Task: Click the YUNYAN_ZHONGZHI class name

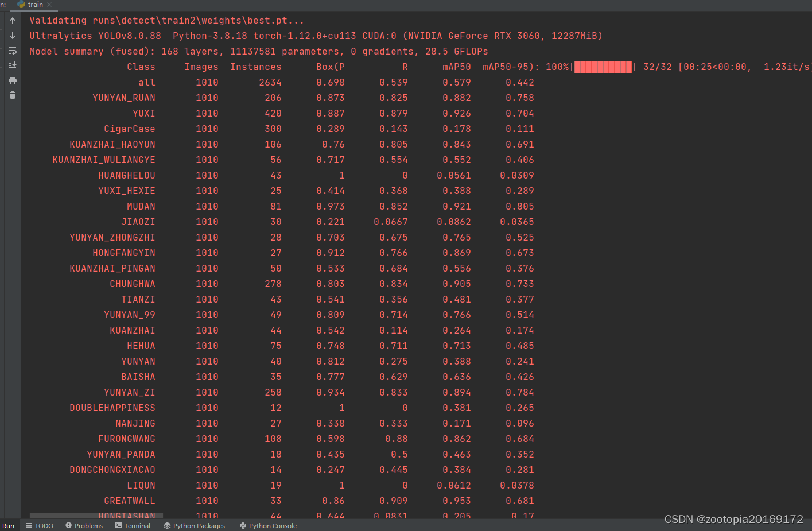Action: click(x=112, y=238)
